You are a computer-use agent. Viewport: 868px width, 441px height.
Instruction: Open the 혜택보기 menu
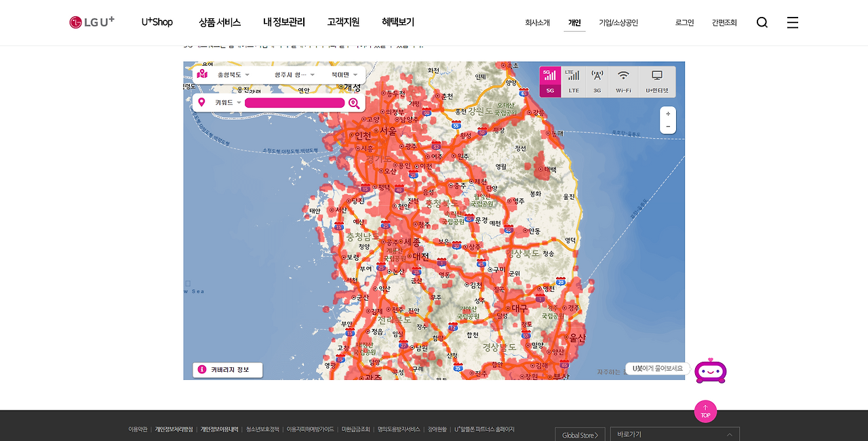pyautogui.click(x=398, y=22)
